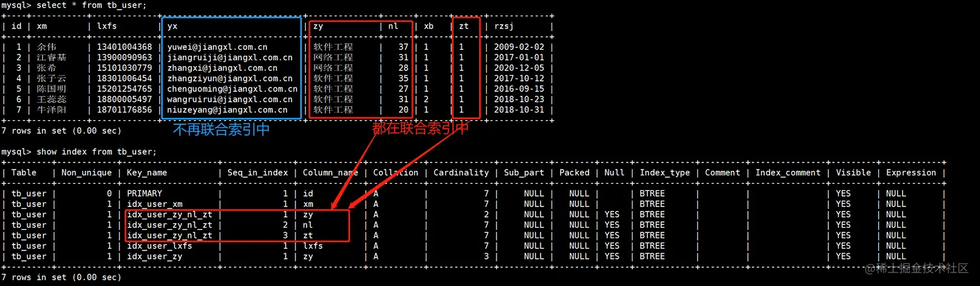Select the red annotation text '都在联合索引中'
The width and height of the screenshot is (980, 286).
420,129
